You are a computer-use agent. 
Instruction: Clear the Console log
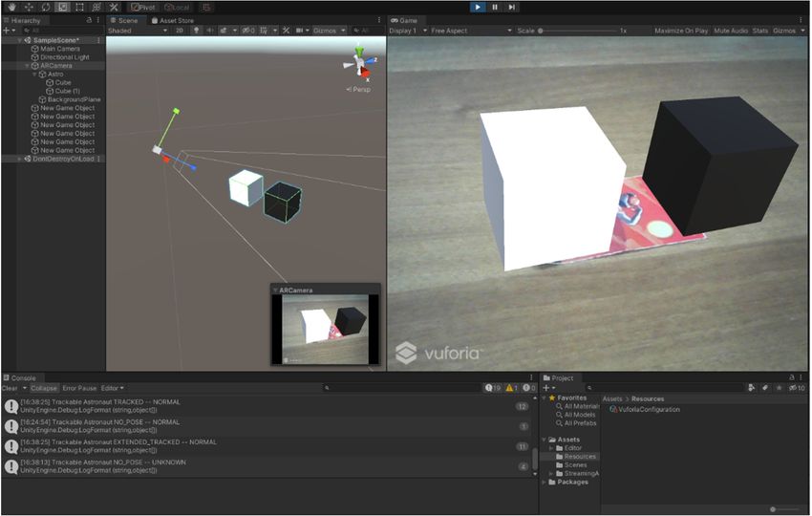click(x=9, y=388)
